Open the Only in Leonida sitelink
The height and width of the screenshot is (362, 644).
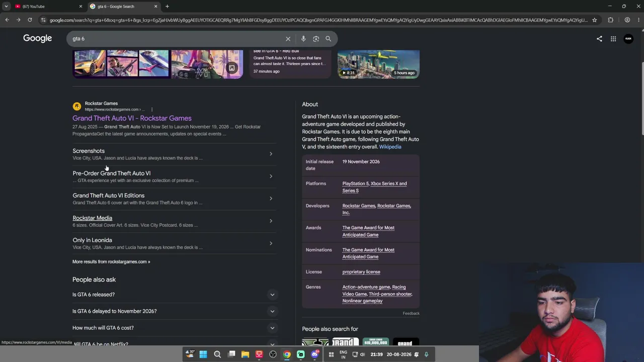92,240
